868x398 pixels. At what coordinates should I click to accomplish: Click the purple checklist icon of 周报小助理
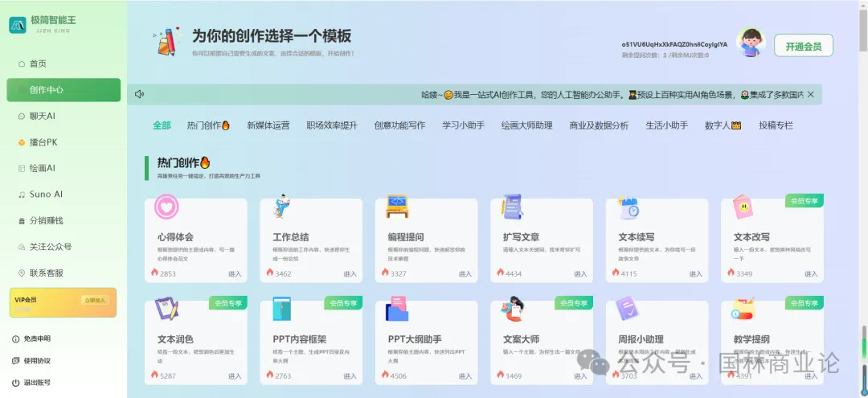(x=627, y=309)
